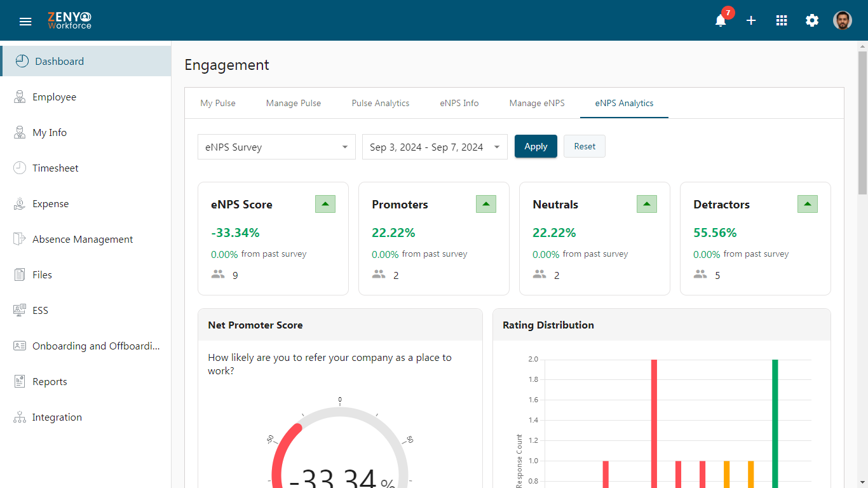
Task: Go to the Expense section
Action: (86, 203)
